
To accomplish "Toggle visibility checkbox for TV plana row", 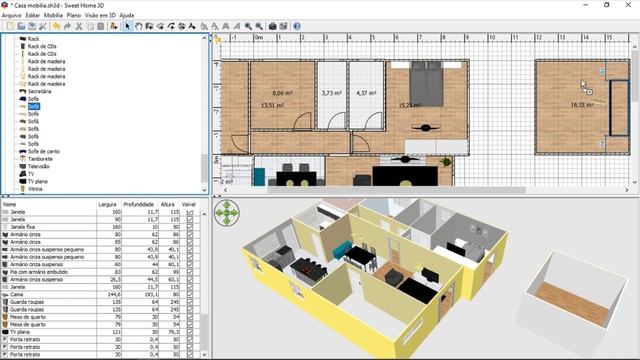I will 190,332.
